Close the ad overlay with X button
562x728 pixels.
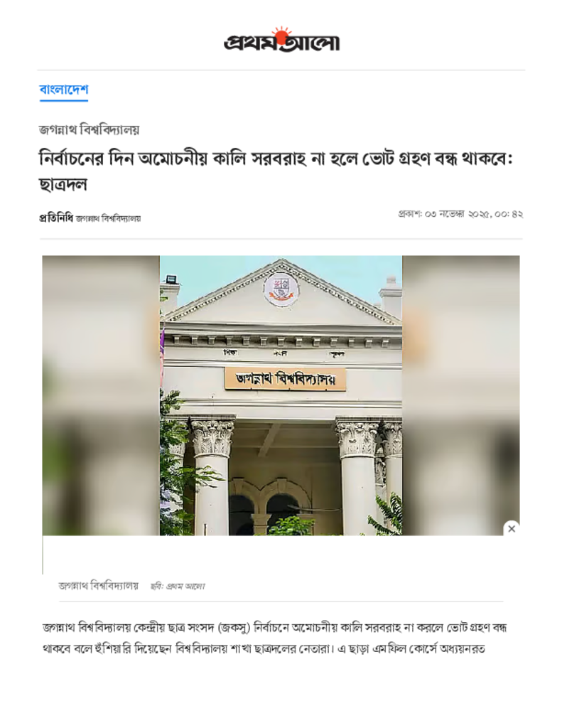(512, 528)
